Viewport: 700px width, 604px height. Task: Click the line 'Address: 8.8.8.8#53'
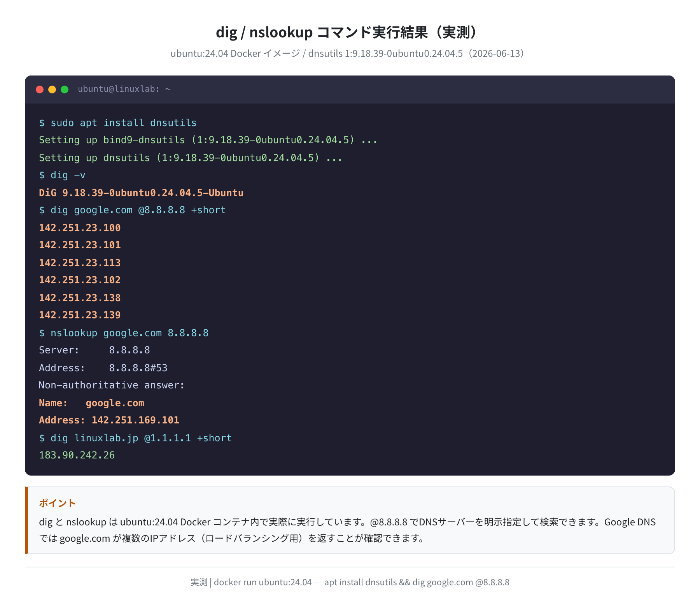103,368
